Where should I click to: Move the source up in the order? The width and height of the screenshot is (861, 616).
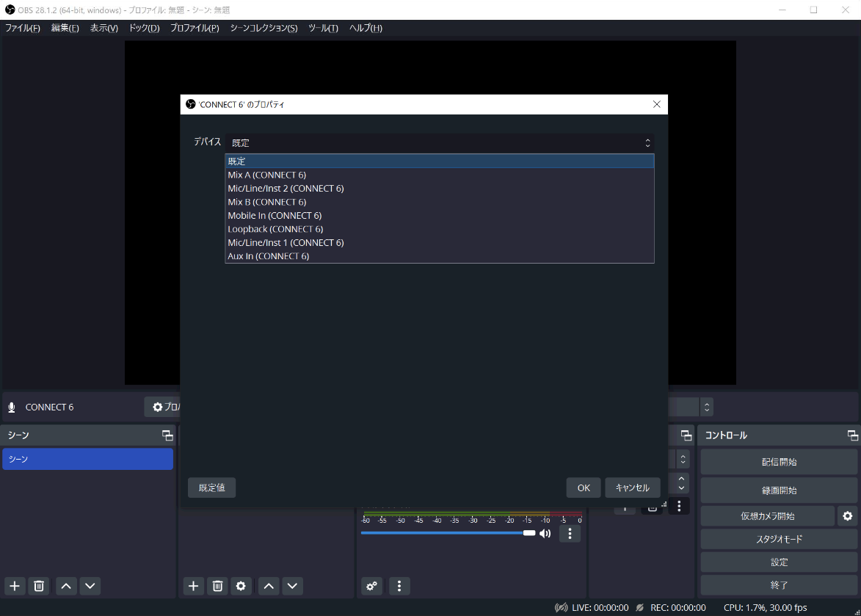pos(269,586)
